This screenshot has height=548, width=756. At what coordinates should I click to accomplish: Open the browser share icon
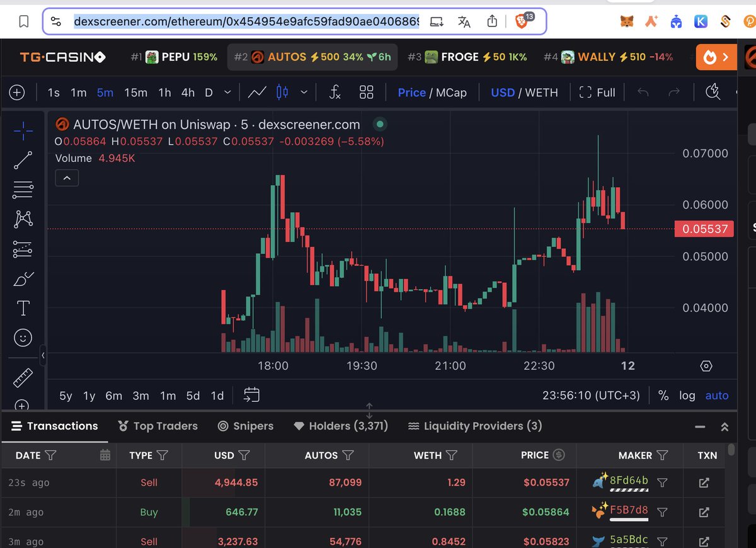pyautogui.click(x=493, y=22)
